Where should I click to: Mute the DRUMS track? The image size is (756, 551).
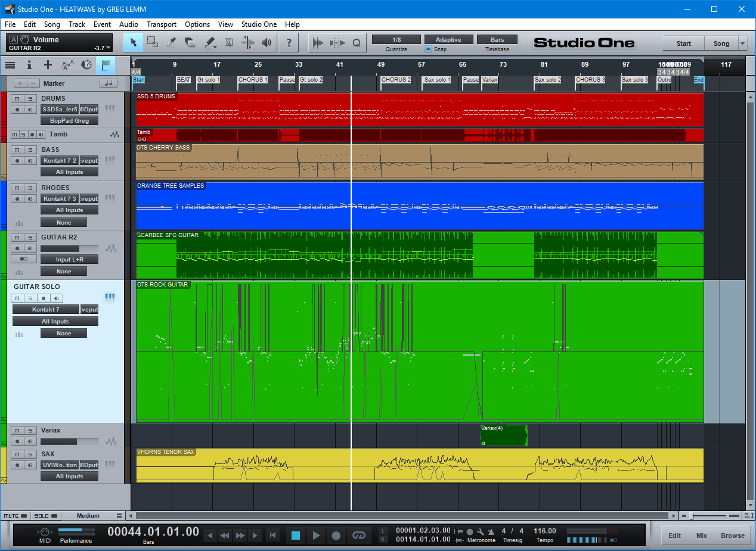click(17, 98)
